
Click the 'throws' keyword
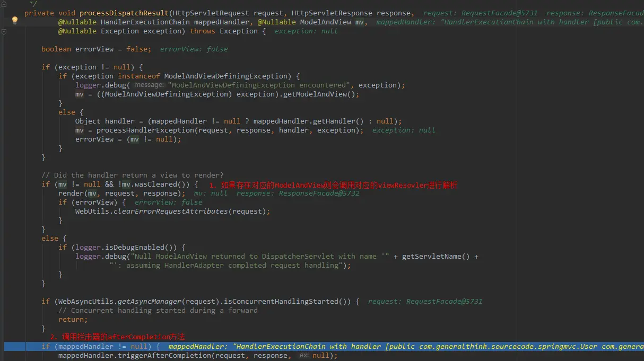pyautogui.click(x=203, y=31)
